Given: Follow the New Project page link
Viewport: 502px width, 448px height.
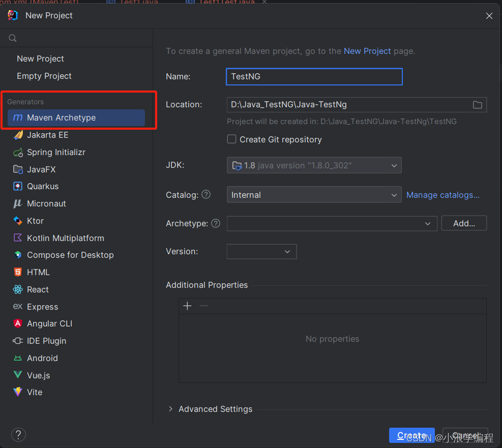Looking at the screenshot, I should click(367, 51).
